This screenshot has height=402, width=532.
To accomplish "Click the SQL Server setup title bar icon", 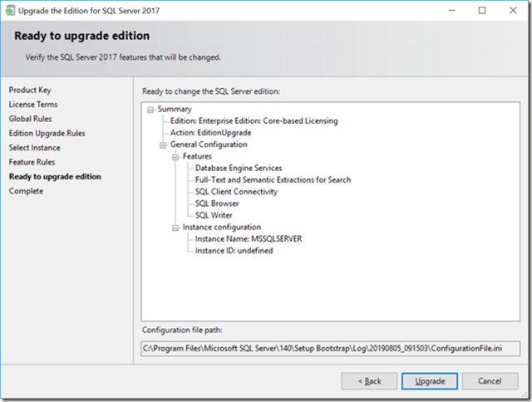I will 10,11.
